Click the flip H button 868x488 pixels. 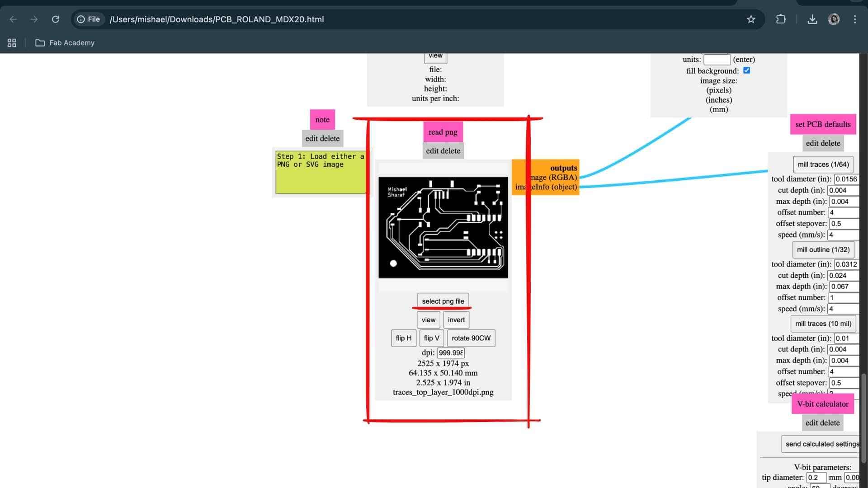[x=403, y=338]
